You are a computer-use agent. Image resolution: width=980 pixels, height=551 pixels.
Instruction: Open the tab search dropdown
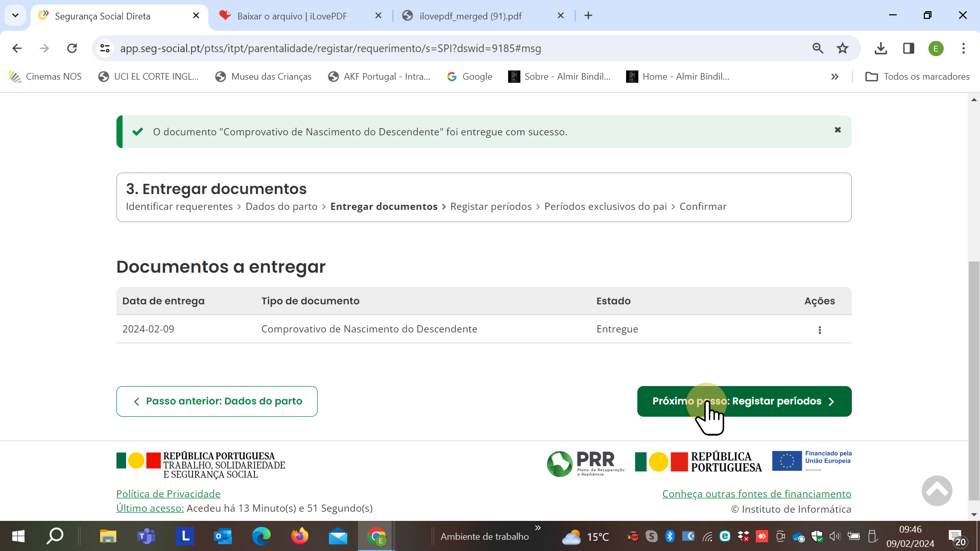[x=15, y=15]
